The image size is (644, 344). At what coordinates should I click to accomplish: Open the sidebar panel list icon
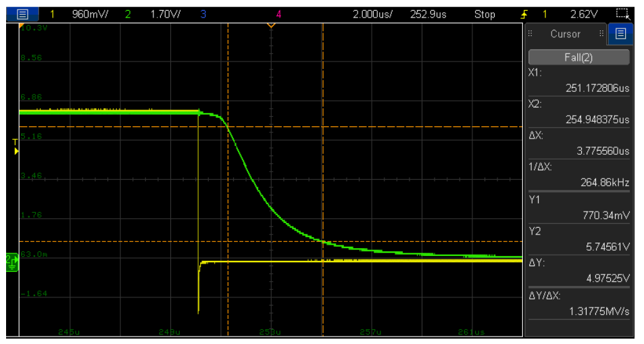(620, 33)
